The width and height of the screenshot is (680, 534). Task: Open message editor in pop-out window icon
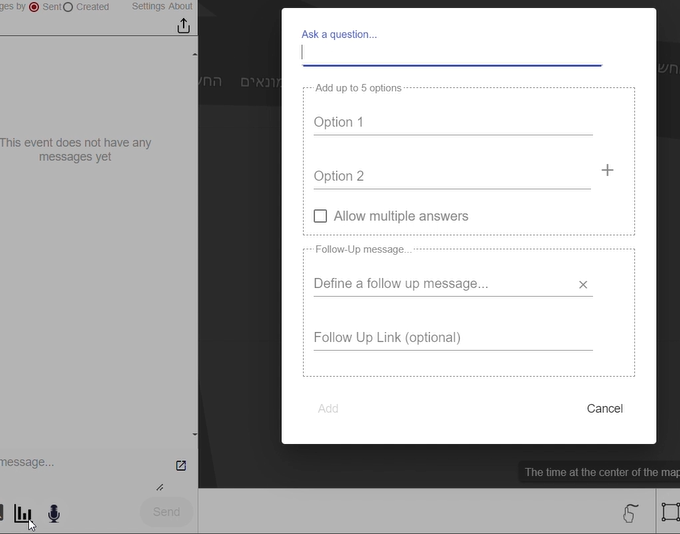181,466
